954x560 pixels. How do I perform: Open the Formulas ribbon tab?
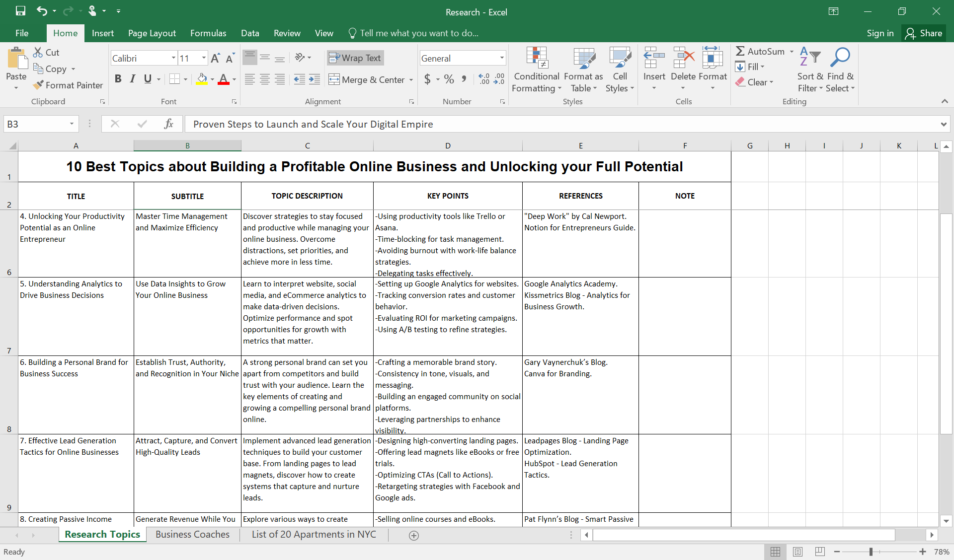[x=208, y=33]
